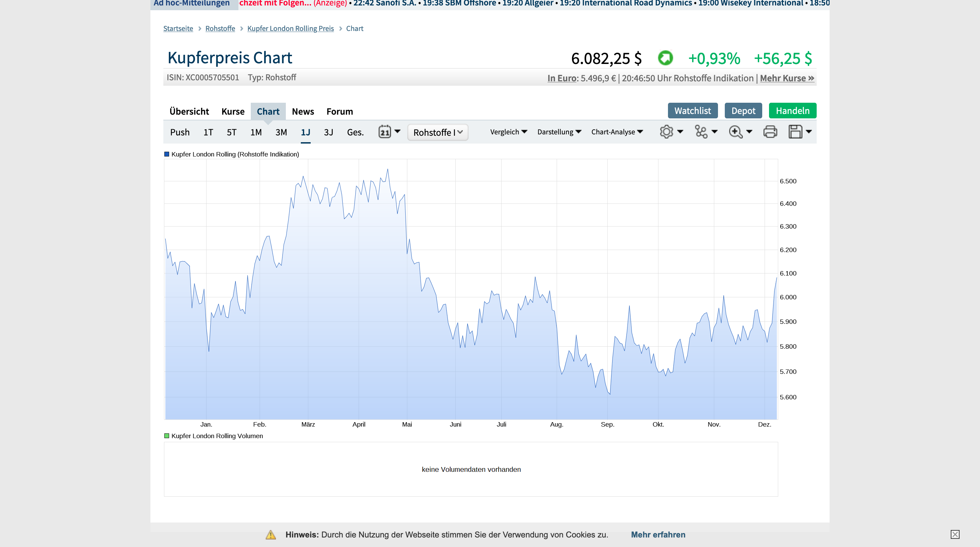Open the chart settings gear icon

click(x=667, y=132)
